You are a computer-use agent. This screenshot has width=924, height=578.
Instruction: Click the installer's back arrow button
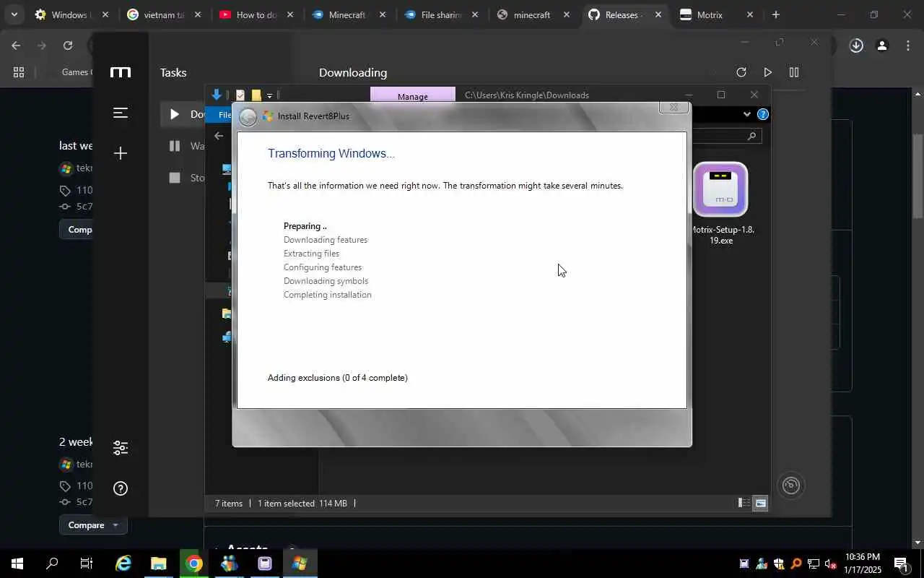(x=248, y=117)
